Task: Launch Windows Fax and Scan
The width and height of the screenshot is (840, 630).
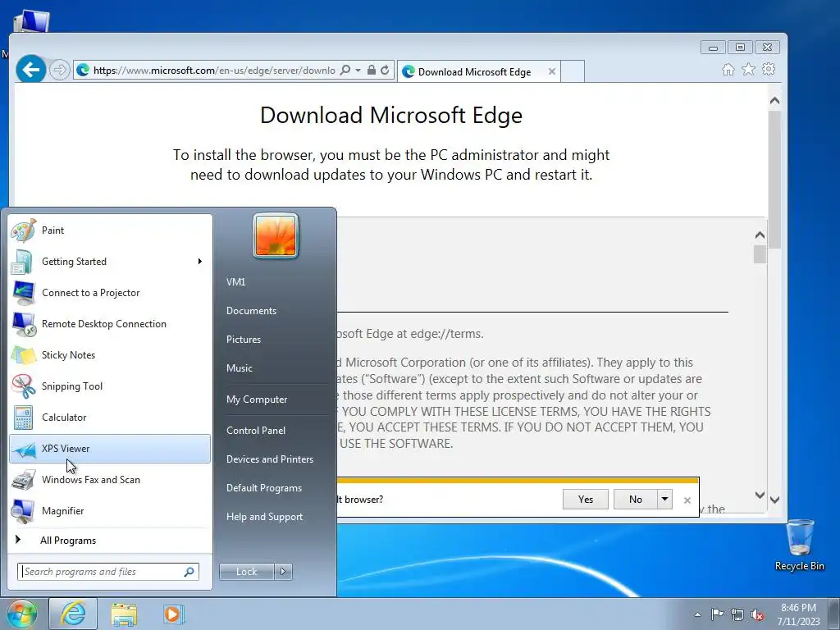Action: click(110, 479)
